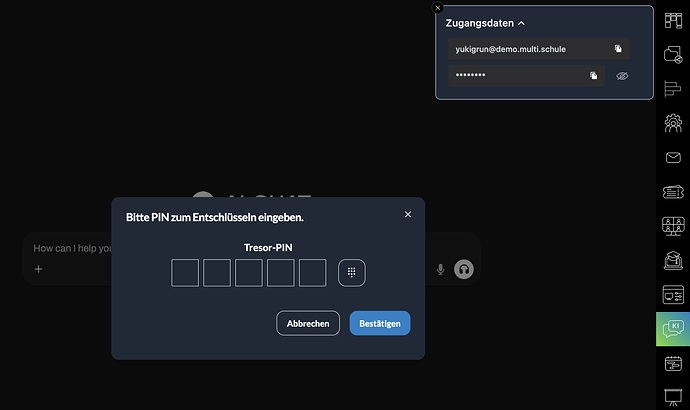
Task: Open the presentation screen sidebar icon
Action: tap(673, 397)
